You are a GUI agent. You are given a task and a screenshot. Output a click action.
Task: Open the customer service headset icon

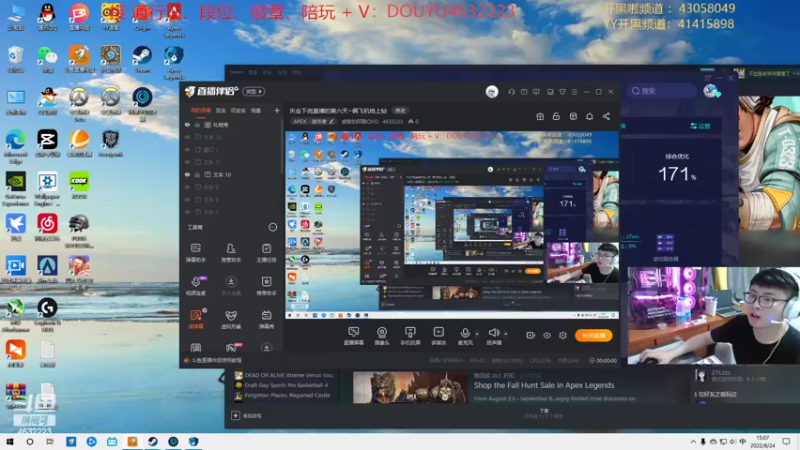tap(511, 92)
